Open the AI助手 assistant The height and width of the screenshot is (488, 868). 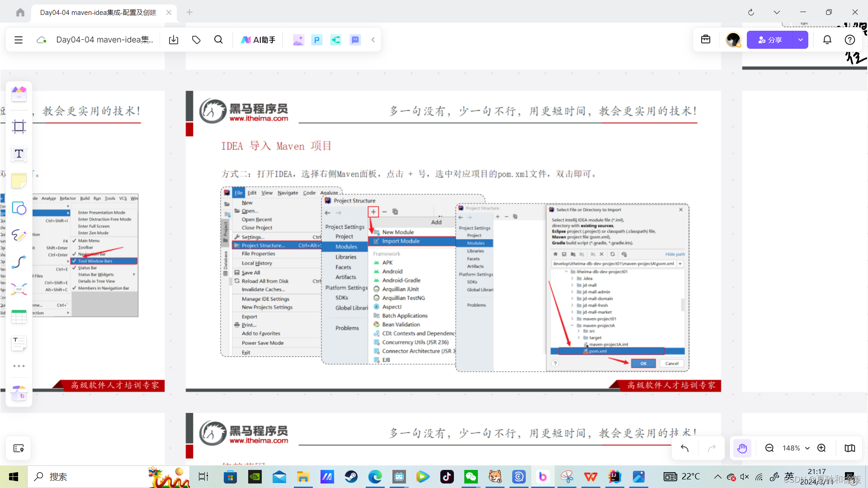point(258,40)
